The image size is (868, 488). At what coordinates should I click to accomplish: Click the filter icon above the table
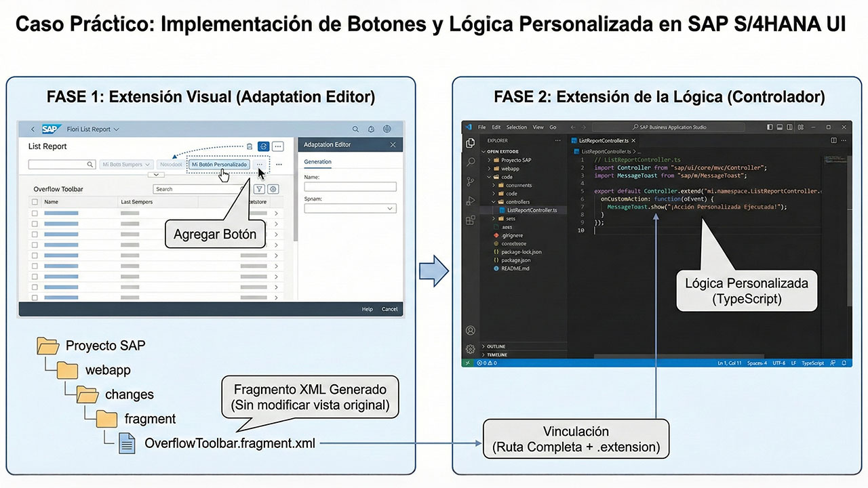coord(259,189)
